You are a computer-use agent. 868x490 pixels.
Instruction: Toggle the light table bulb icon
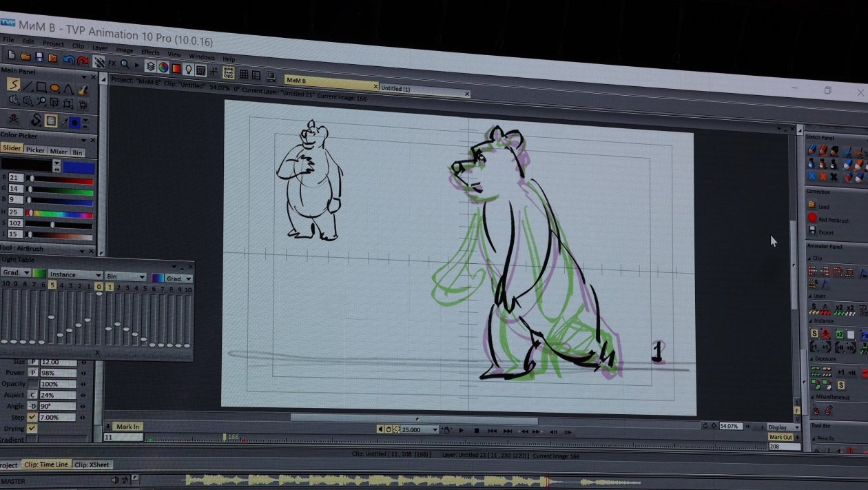188,69
